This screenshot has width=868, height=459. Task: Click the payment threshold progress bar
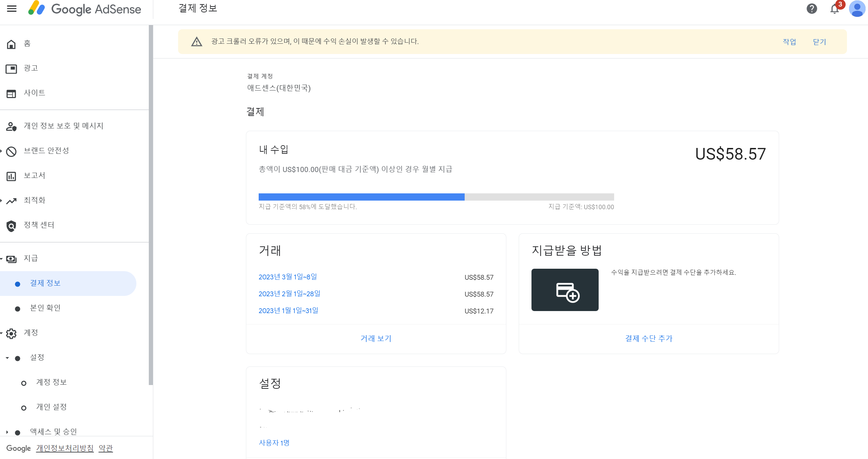436,197
